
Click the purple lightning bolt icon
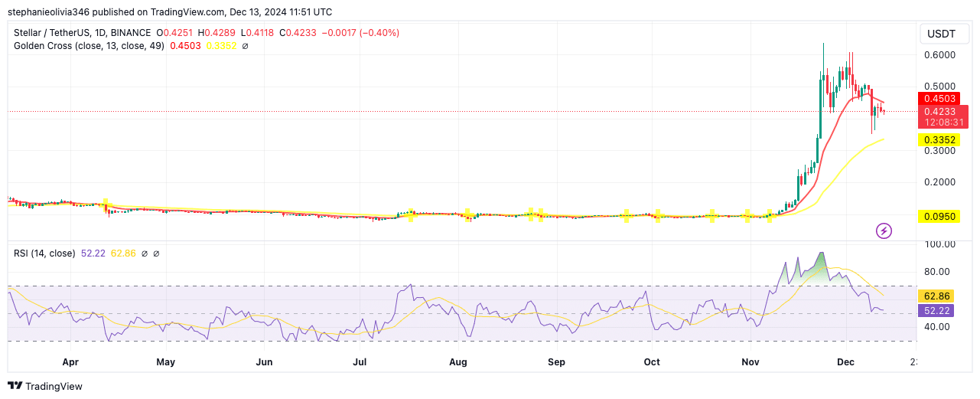[x=884, y=231]
